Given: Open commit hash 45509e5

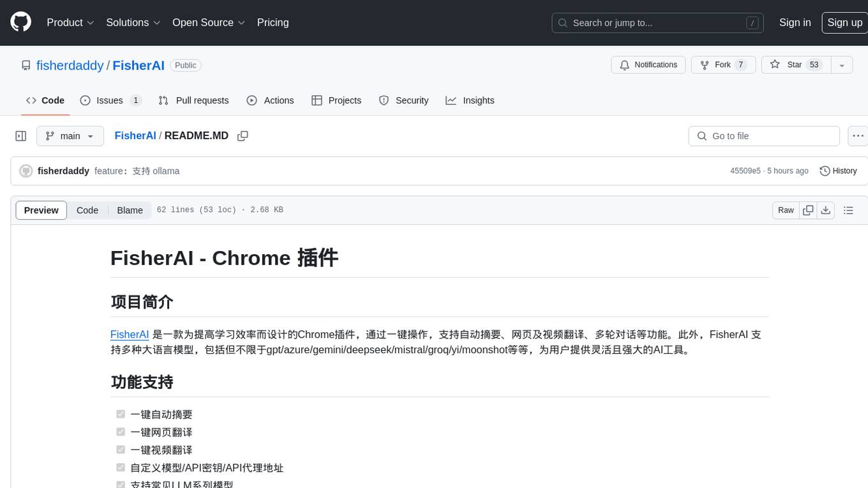Looking at the screenshot, I should coord(745,171).
